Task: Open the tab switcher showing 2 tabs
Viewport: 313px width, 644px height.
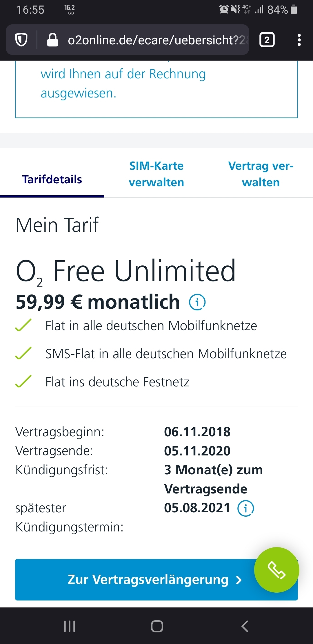Action: tap(267, 40)
